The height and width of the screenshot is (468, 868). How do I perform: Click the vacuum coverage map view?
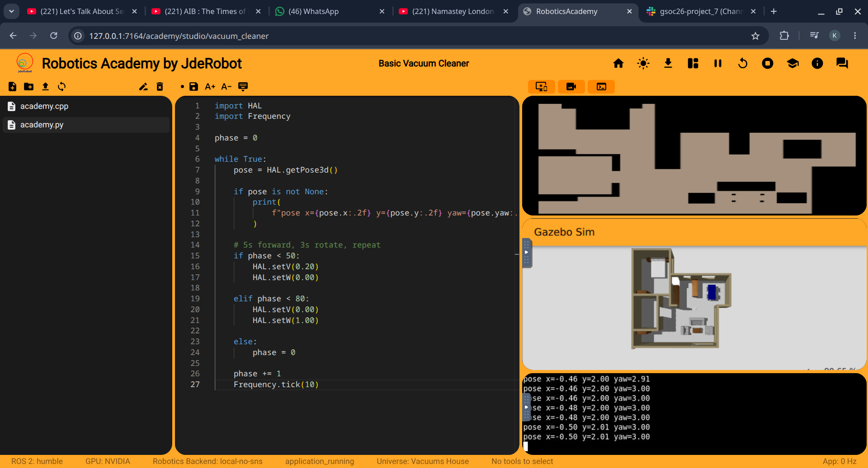[x=694, y=156]
